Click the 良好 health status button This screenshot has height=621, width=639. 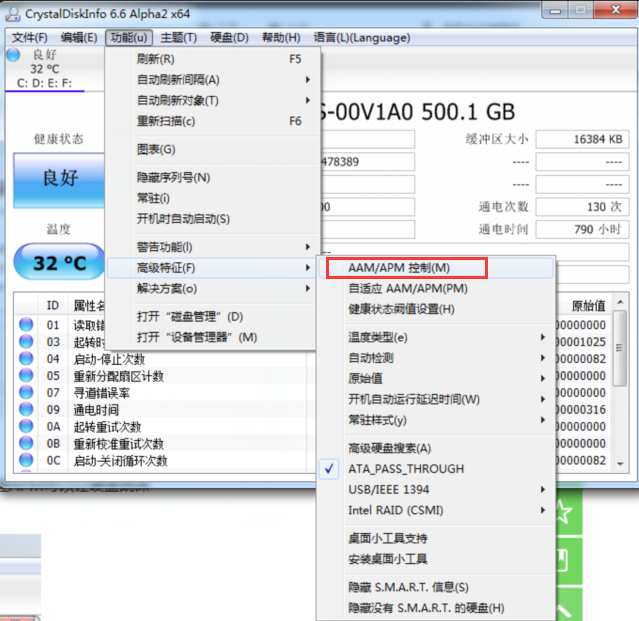[x=59, y=180]
